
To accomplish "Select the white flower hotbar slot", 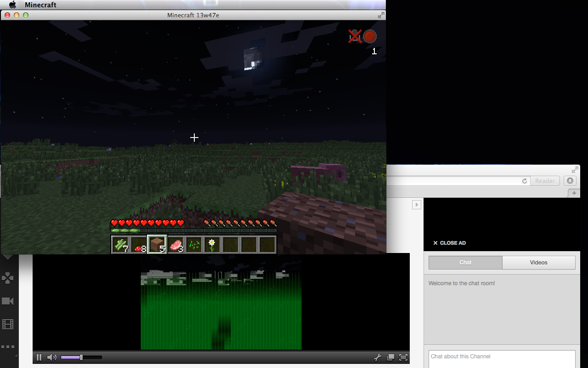I will 212,245.
